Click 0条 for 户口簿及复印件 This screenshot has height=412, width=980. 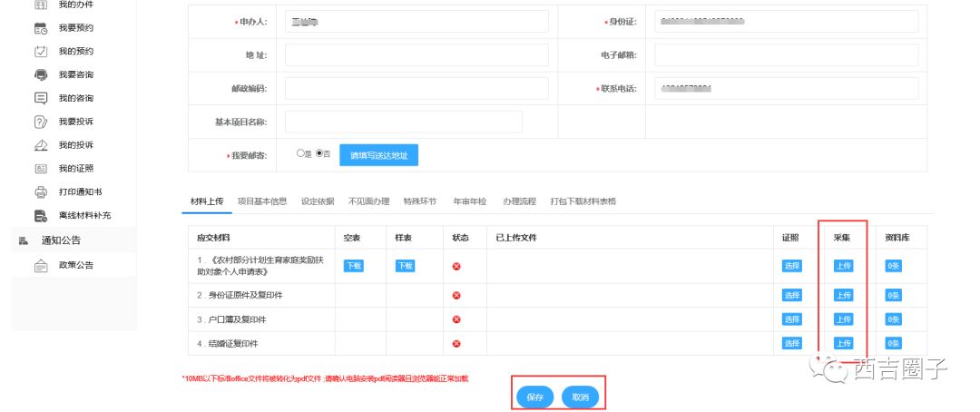click(x=893, y=319)
